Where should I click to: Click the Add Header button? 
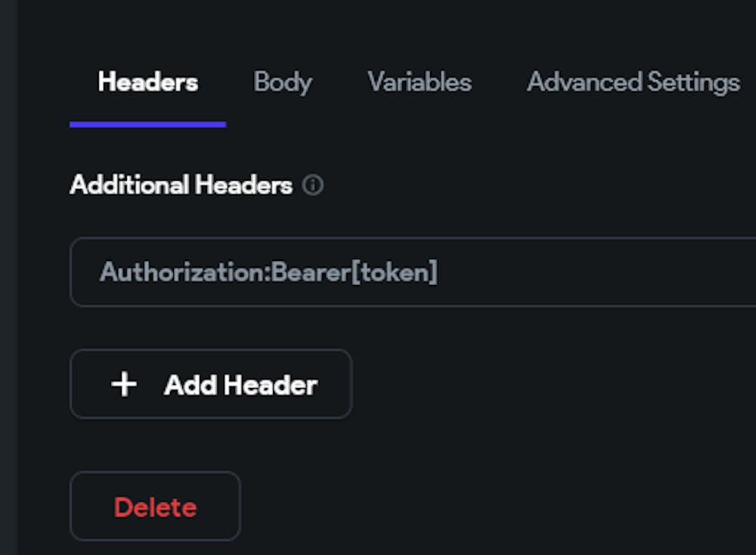211,384
